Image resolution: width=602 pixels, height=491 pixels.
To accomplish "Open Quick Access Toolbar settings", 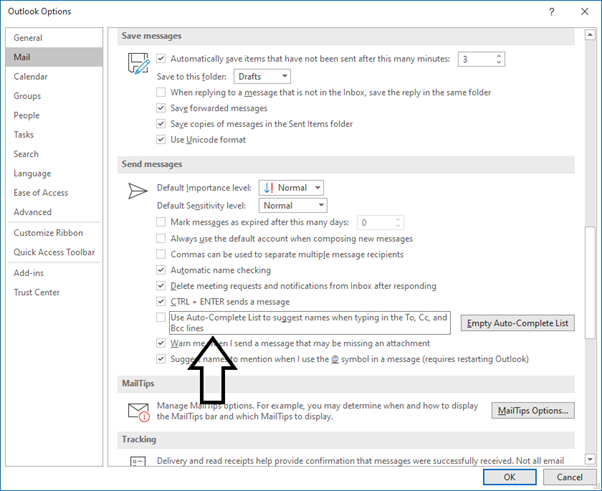I will coord(54,252).
